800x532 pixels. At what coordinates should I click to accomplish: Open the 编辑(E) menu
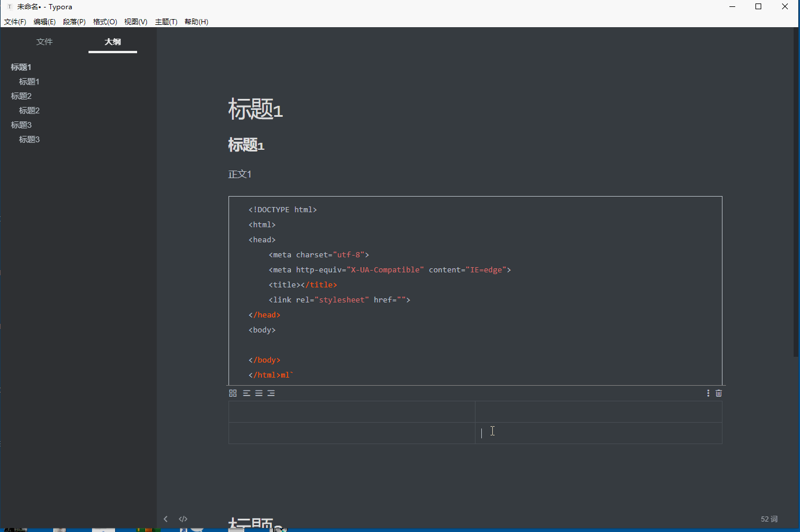[45, 22]
